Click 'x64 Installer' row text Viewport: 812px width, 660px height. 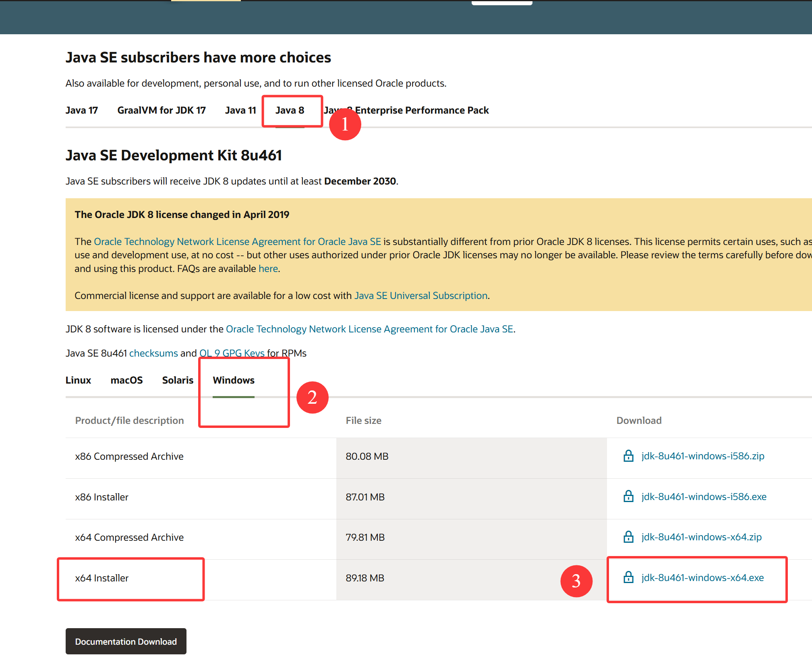click(x=101, y=578)
